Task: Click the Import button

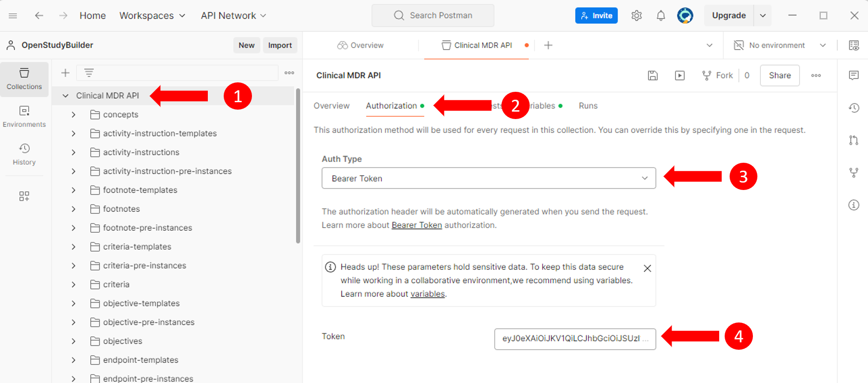Action: point(280,45)
